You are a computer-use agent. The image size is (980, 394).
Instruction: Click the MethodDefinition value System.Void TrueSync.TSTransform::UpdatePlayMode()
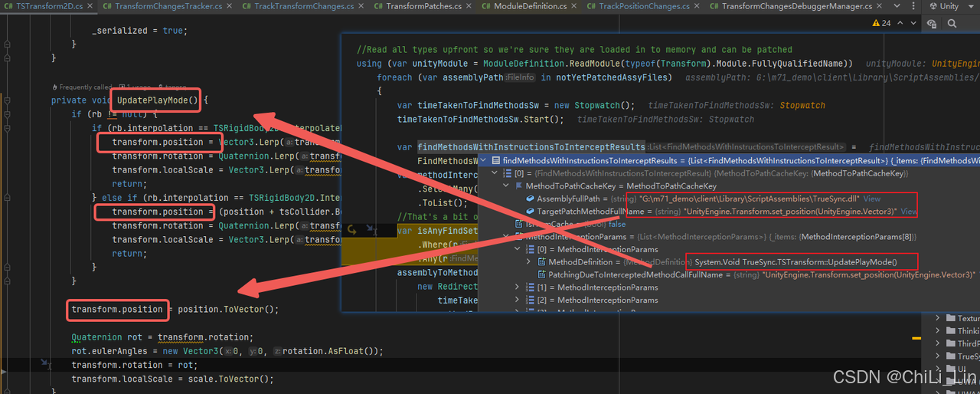(795, 262)
